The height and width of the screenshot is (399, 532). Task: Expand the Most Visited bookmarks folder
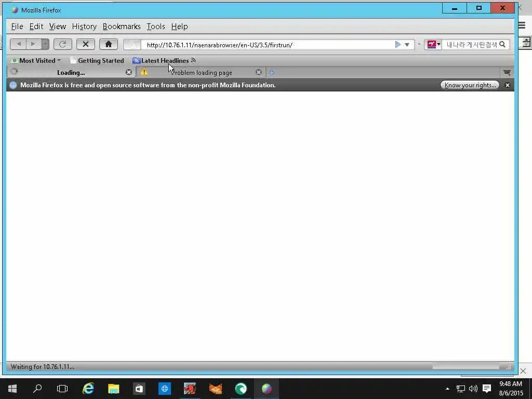click(x=36, y=61)
